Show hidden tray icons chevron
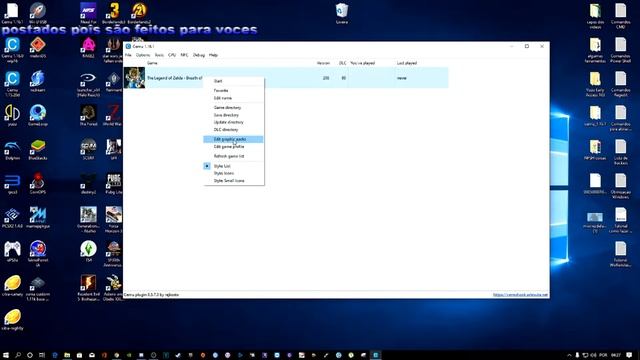Viewport: 640px width, 360px height. 569,355
